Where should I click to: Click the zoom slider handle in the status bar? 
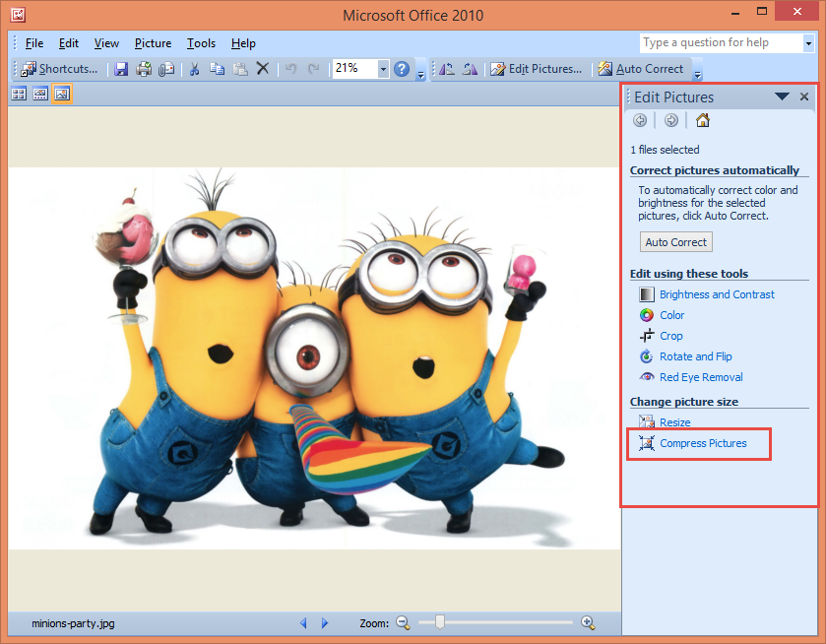(440, 622)
